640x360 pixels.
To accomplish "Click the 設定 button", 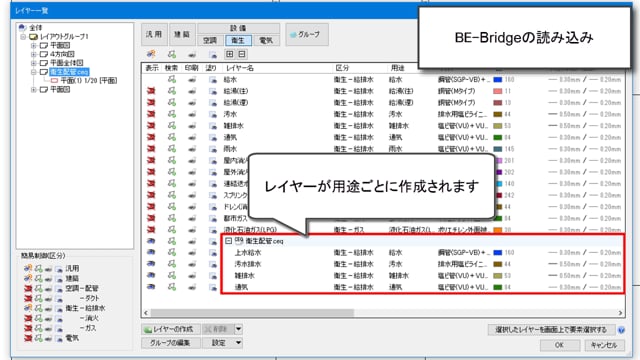I will click(219, 343).
